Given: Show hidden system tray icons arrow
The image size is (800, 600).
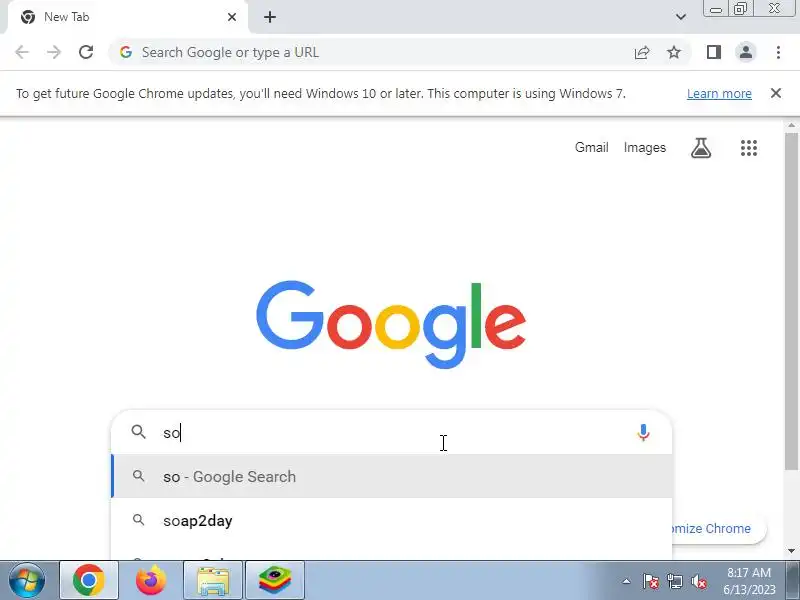Looking at the screenshot, I should pyautogui.click(x=626, y=581).
